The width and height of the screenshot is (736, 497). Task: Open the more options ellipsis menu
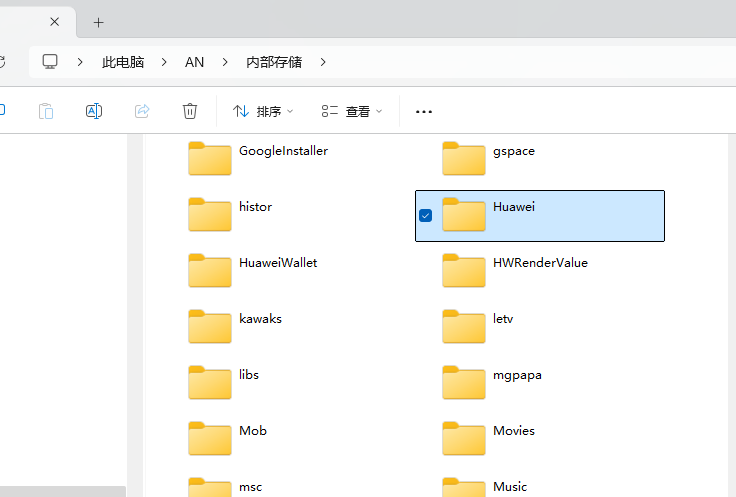coord(424,112)
